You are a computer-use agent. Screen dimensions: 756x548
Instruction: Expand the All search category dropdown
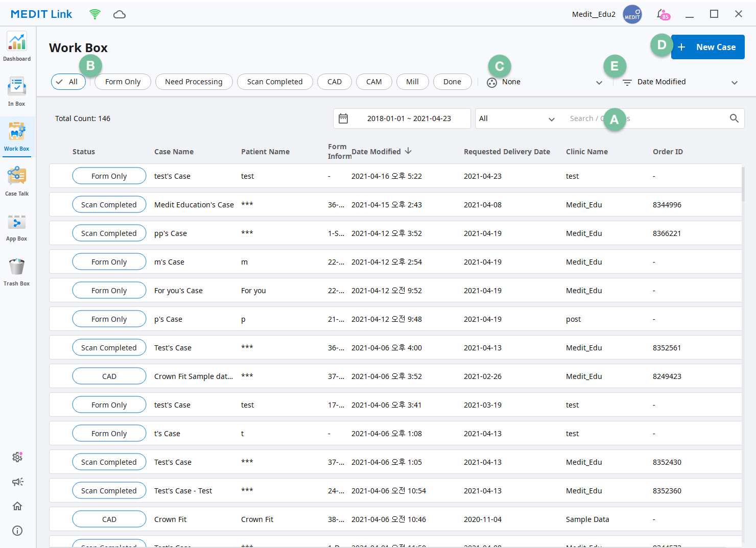click(x=516, y=118)
